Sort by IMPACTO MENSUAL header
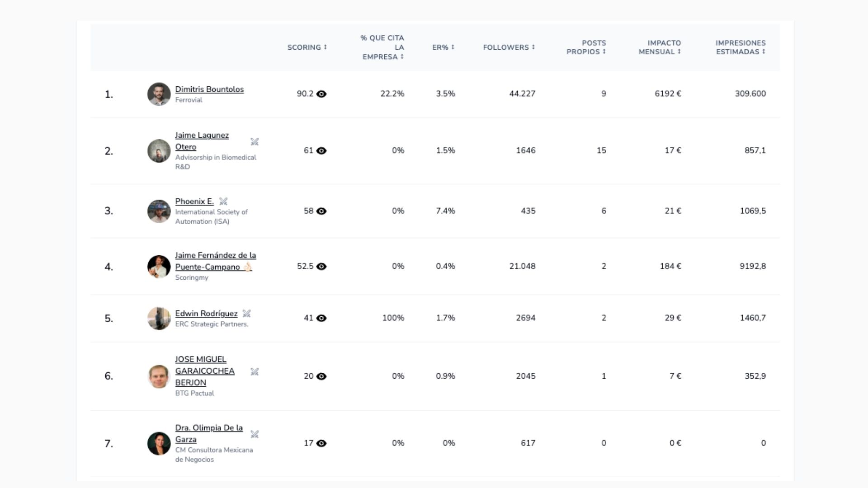 click(660, 47)
